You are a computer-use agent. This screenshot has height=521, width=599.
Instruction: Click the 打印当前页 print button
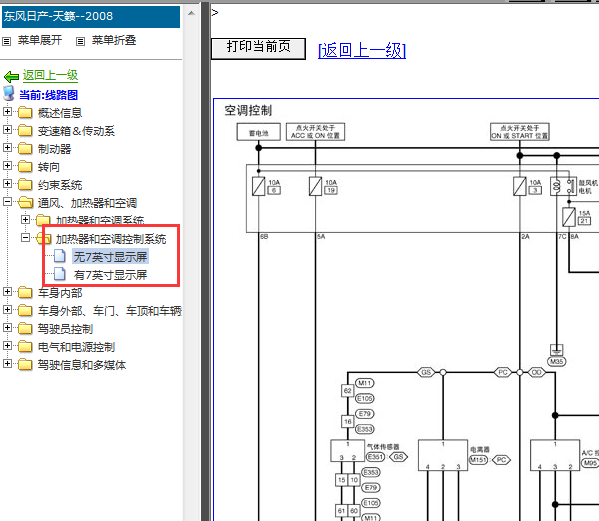pos(258,49)
